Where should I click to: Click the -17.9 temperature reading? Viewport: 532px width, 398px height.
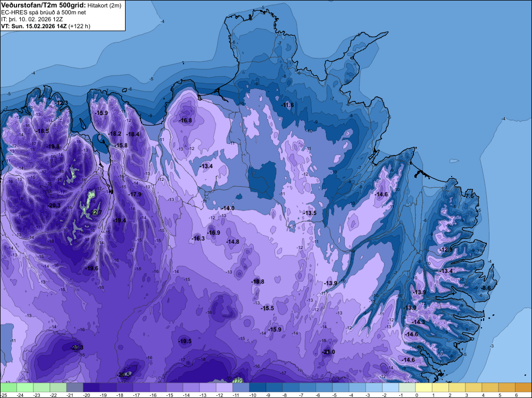pos(135,194)
